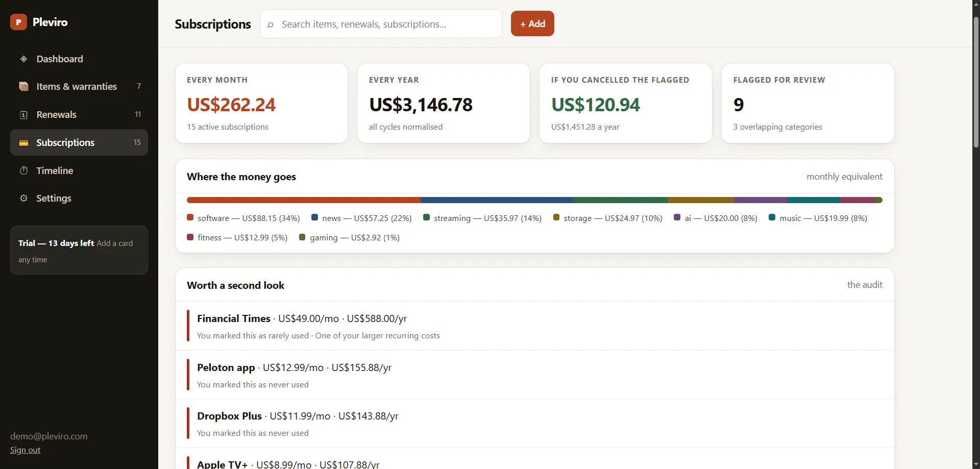The width and height of the screenshot is (980, 469).
Task: Click the Renewals calendar icon
Action: tap(23, 114)
